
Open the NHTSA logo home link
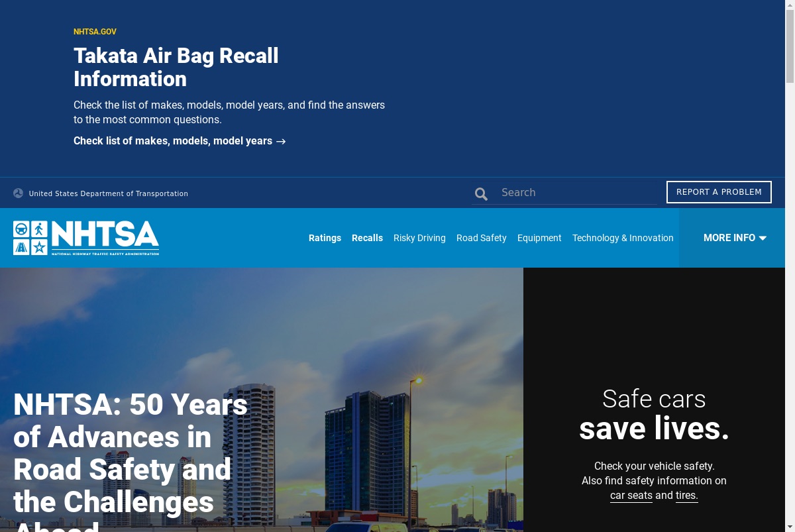86,238
